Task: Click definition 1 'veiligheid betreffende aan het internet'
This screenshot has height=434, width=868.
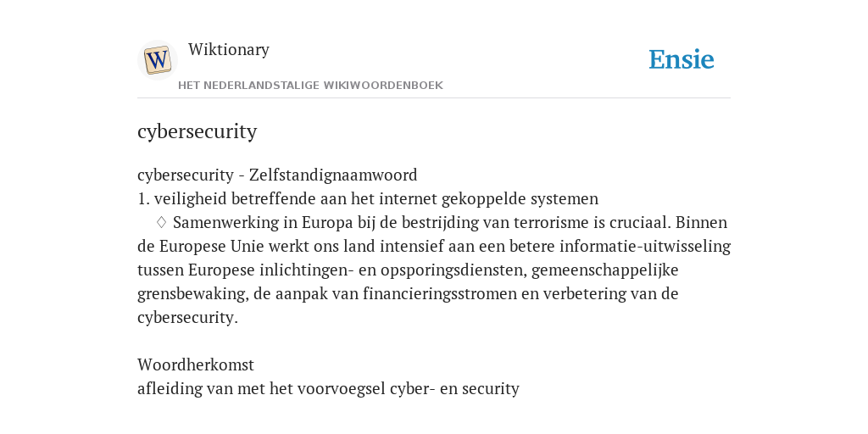Action: tap(368, 198)
